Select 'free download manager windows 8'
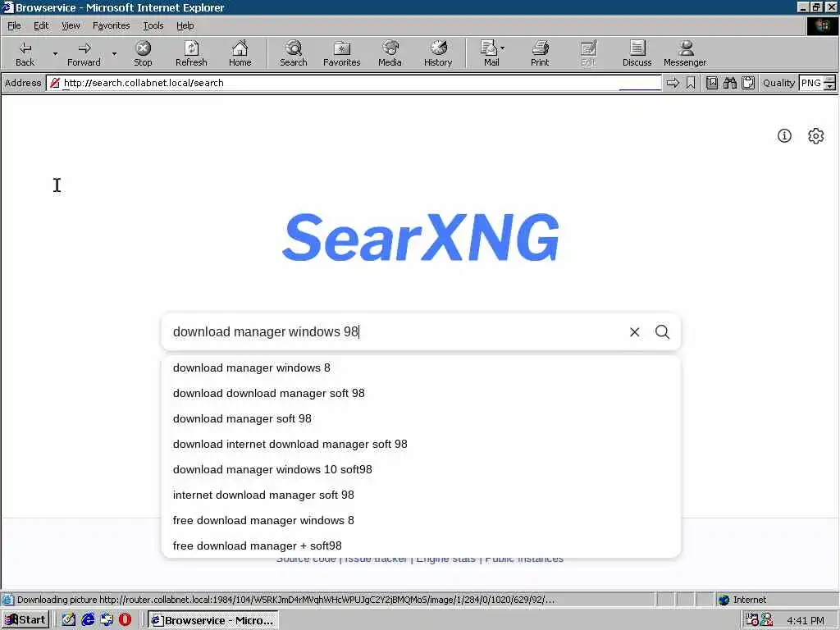The height and width of the screenshot is (630, 840). click(421, 520)
